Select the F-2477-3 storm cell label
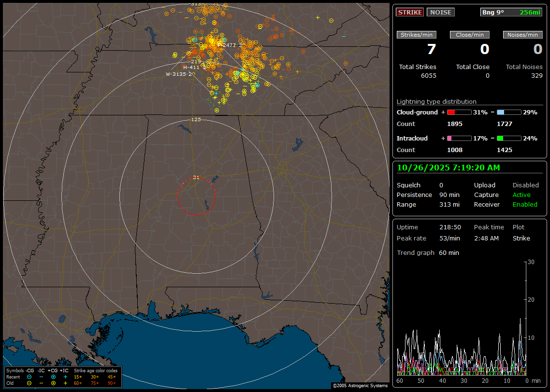 pyautogui.click(x=229, y=45)
